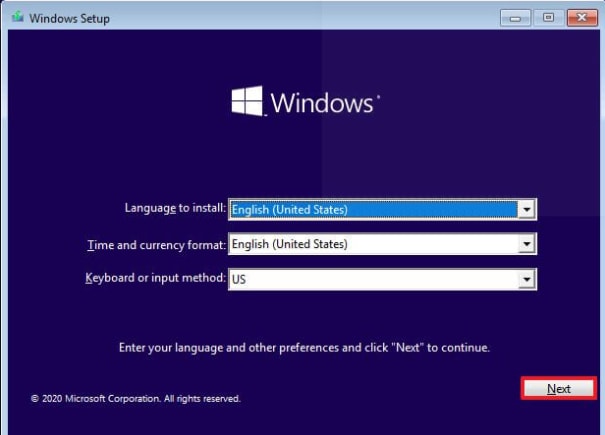The image size is (605, 435).
Task: Maximize the Windows Setup window
Action: [548, 18]
